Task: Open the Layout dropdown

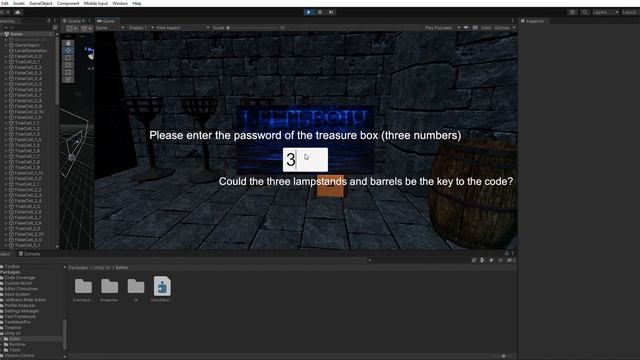Action: pos(630,12)
